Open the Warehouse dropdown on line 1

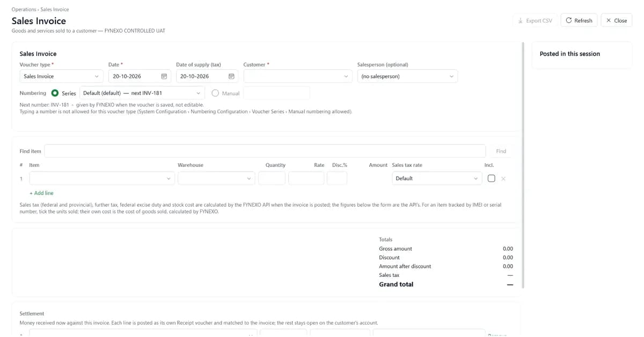[216, 178]
